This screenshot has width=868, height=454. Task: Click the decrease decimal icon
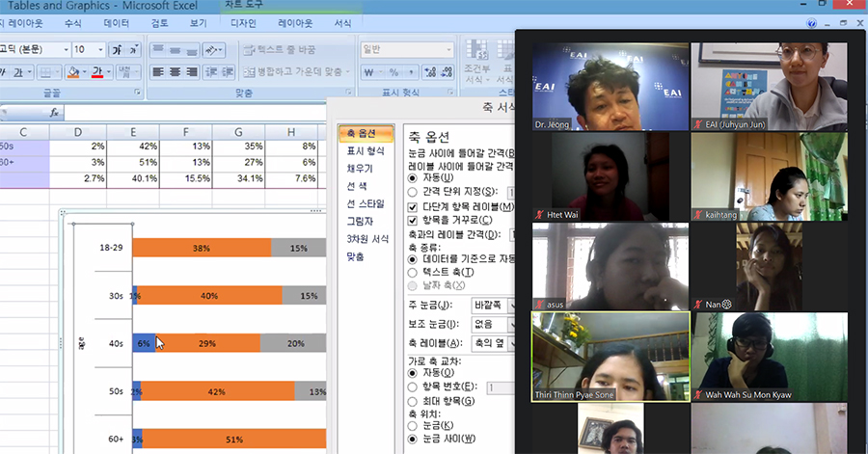click(447, 72)
